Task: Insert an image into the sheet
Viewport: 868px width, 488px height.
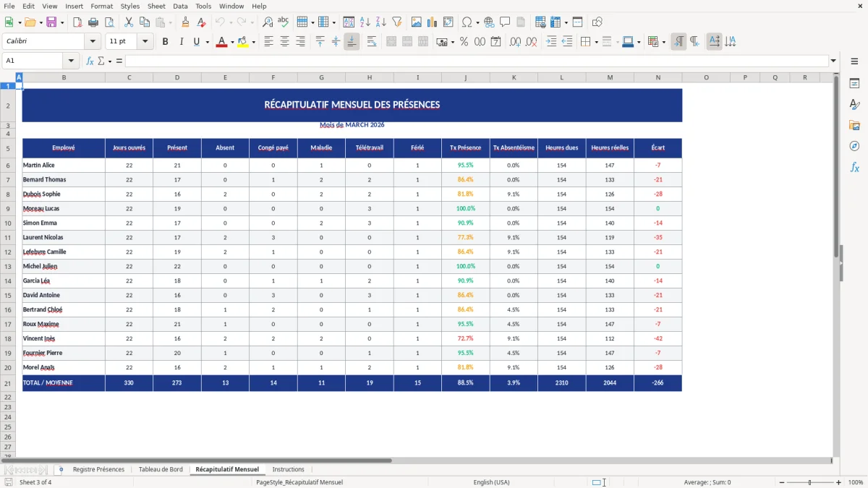Action: click(417, 22)
